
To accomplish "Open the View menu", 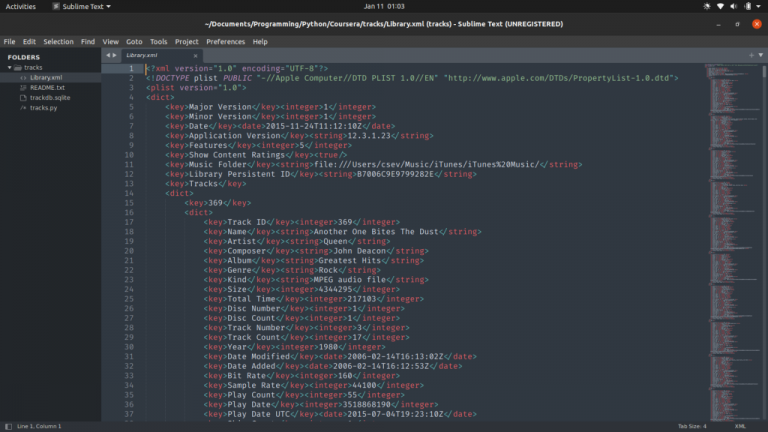I will point(111,42).
